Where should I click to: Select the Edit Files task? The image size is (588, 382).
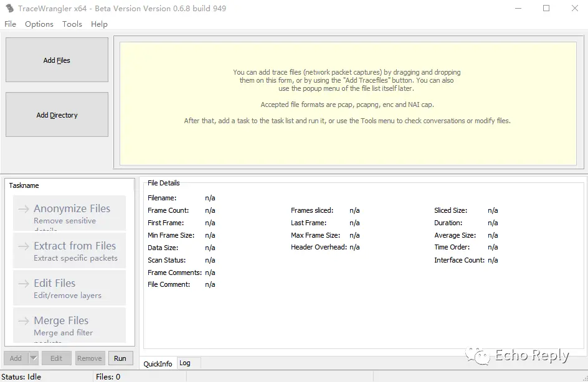[69, 288]
